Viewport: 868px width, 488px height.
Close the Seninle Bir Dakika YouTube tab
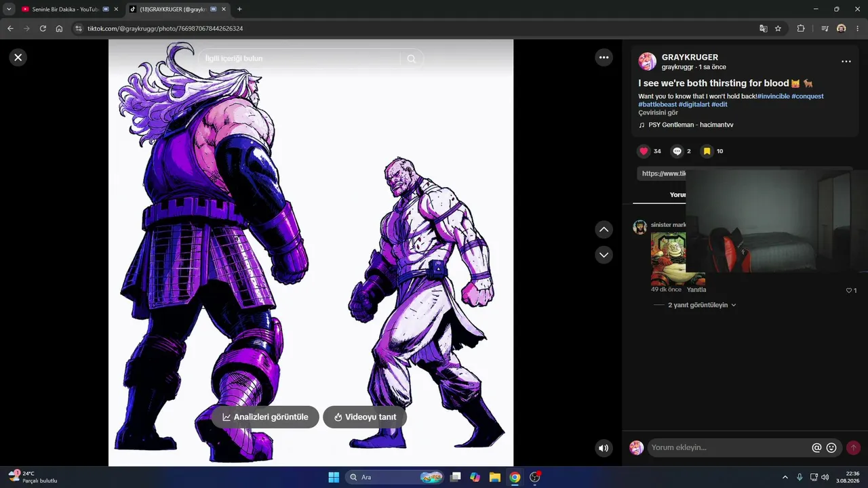click(116, 9)
